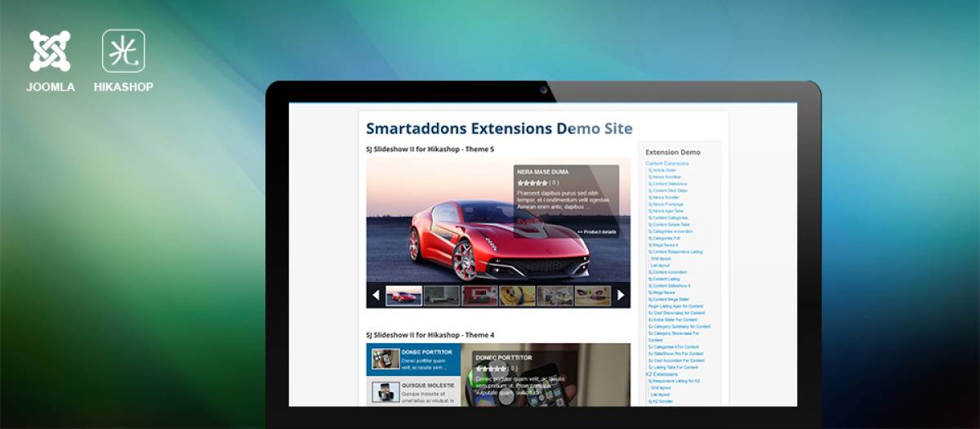
Task: Click the Hikashop logo icon
Action: coord(123,51)
